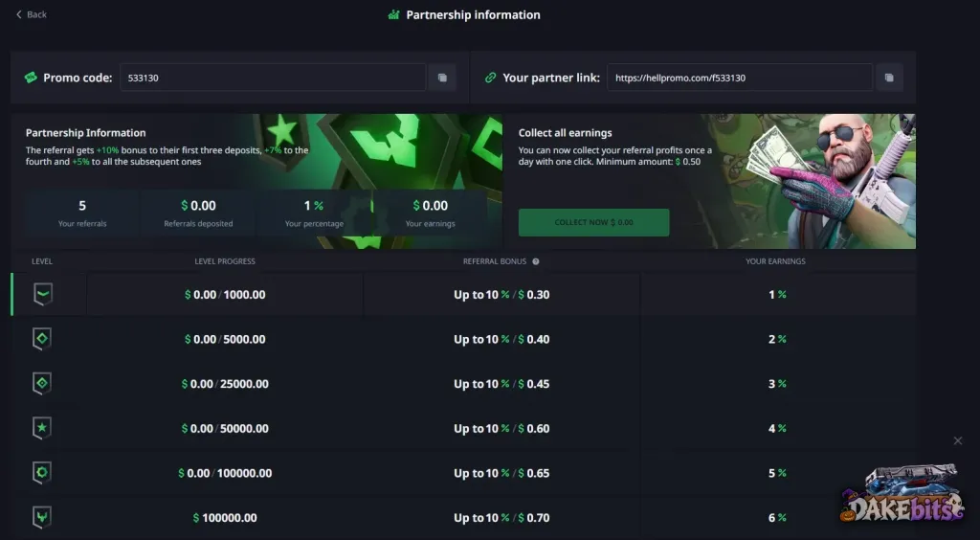Click the 'Partnership information' page title
Image resolution: width=980 pixels, height=540 pixels.
coord(473,14)
